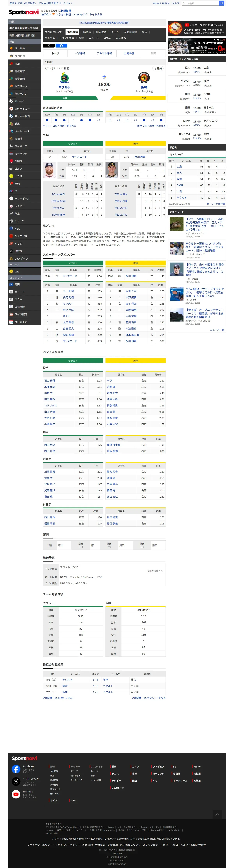Open 順位表 in the pro baseball menu
This screenshot has width=234, height=868.
87,32
